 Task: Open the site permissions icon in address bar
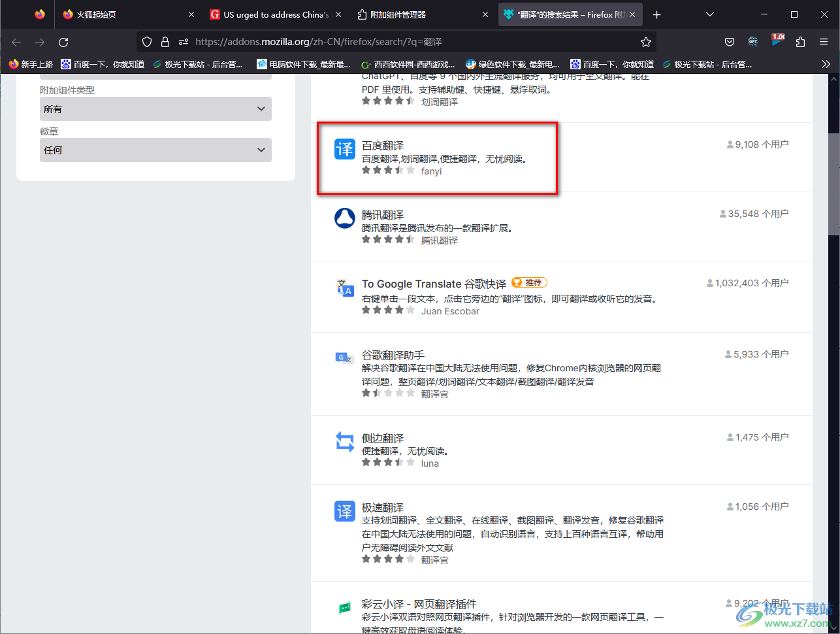point(184,42)
